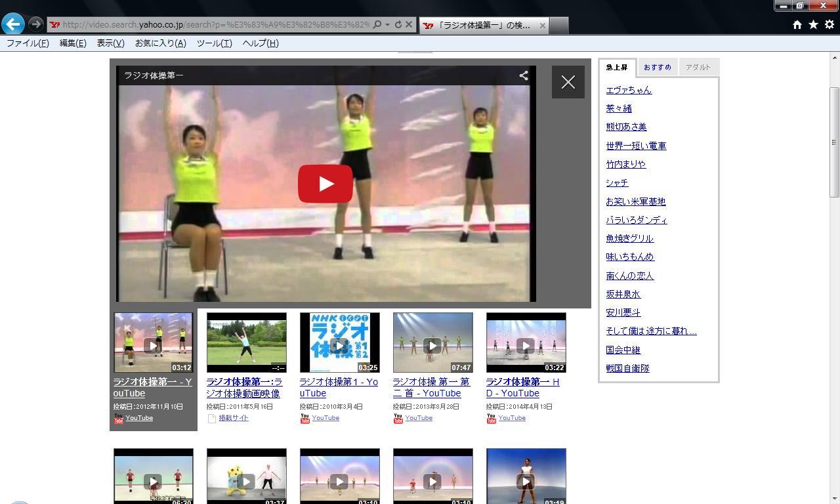Image resolution: width=840 pixels, height=504 pixels.
Task: Open trending keyword エヴァちゃん
Action: point(629,91)
